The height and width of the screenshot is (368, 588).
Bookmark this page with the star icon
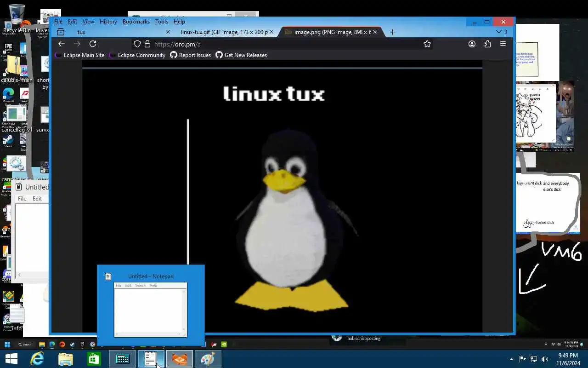pos(427,44)
